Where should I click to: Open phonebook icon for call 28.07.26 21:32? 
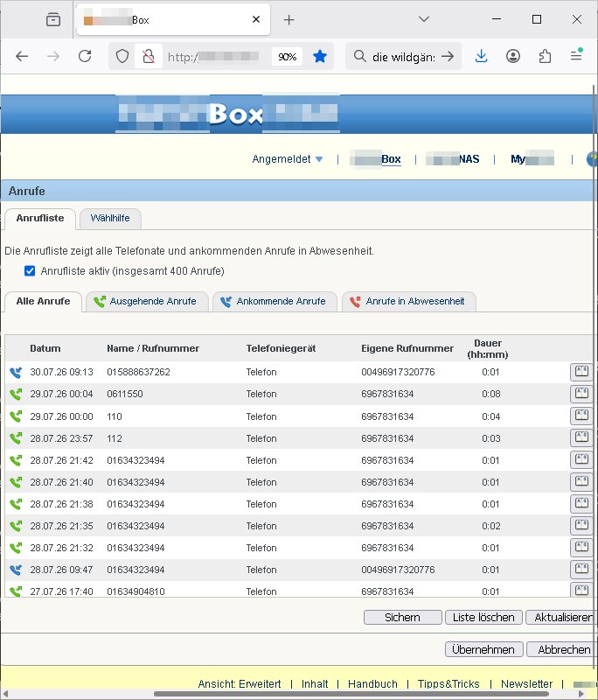pyautogui.click(x=581, y=547)
